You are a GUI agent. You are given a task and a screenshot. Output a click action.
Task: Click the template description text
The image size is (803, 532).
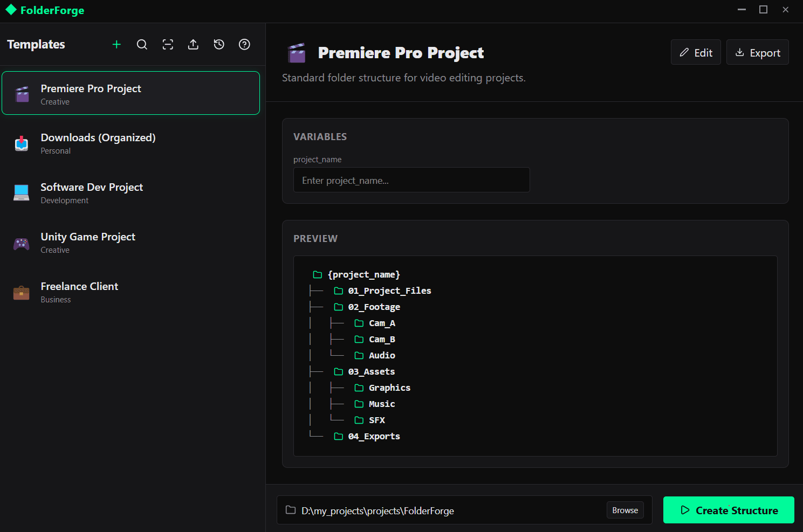click(404, 78)
